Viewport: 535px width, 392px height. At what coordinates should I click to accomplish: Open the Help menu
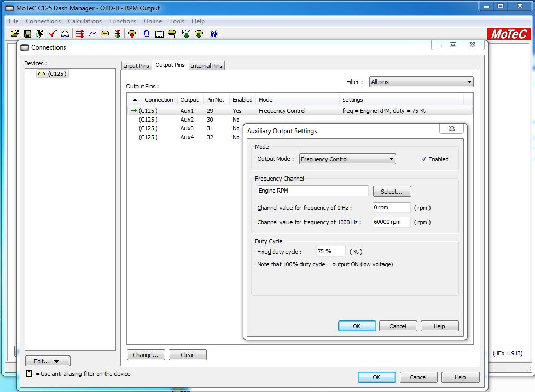198,21
